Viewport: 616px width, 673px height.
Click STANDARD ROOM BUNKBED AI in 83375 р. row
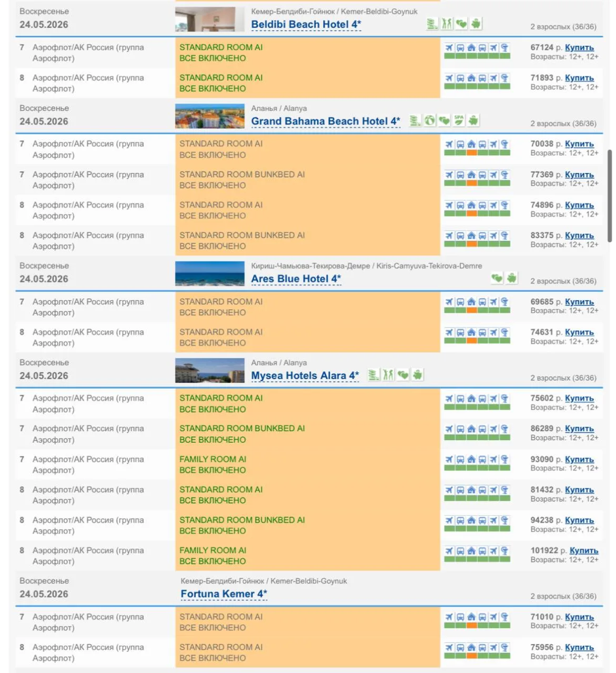pos(242,236)
